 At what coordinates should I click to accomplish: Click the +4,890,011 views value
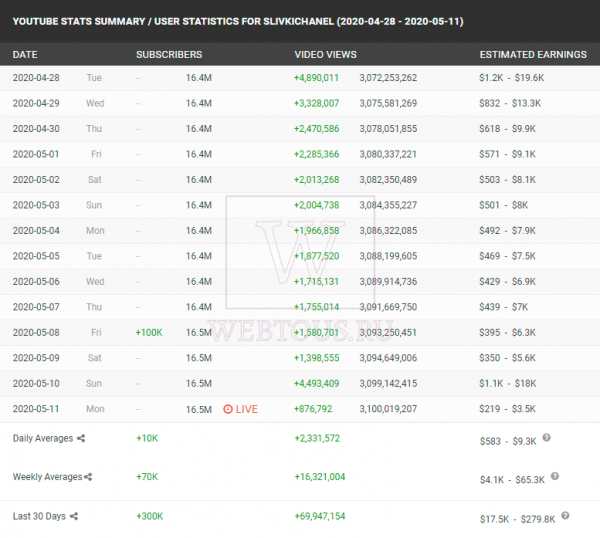(x=316, y=78)
